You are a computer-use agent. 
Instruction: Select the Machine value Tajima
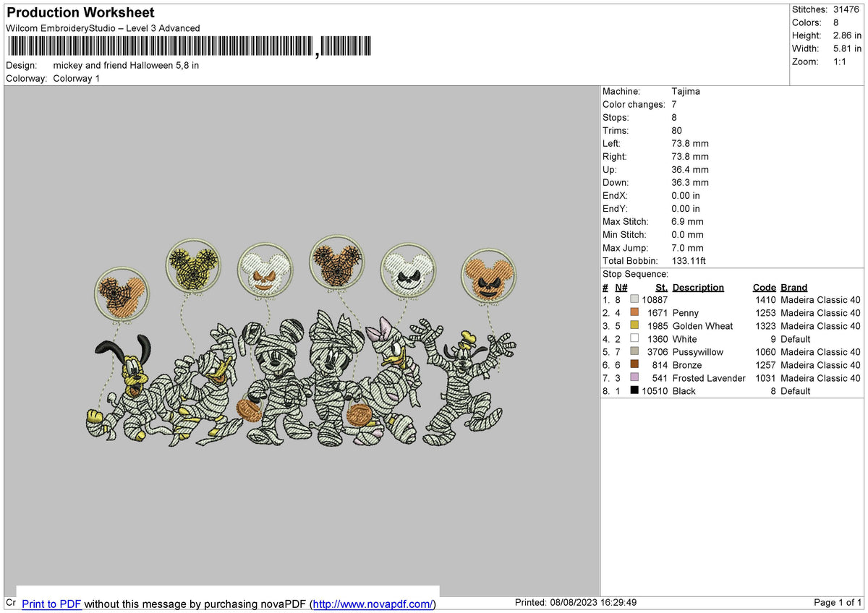click(x=686, y=91)
